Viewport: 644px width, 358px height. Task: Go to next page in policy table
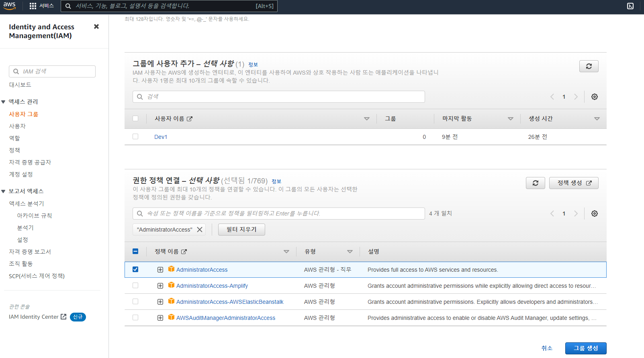(576, 214)
